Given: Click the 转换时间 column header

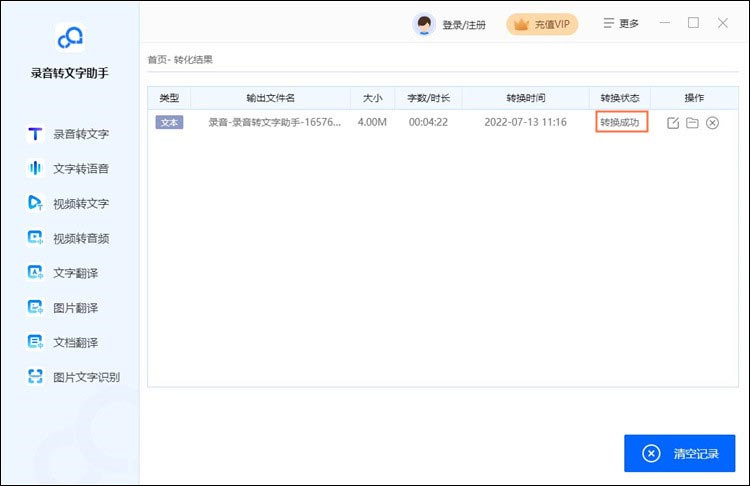Looking at the screenshot, I should click(x=526, y=98).
